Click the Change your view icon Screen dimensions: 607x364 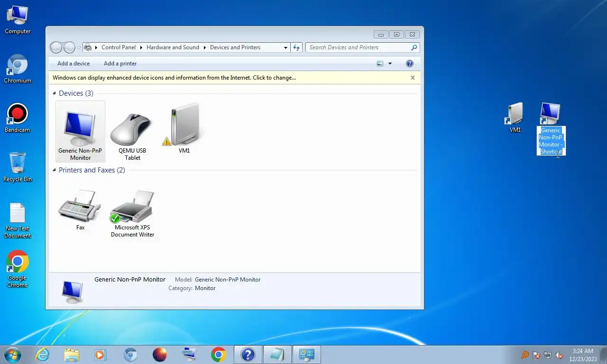coord(380,64)
